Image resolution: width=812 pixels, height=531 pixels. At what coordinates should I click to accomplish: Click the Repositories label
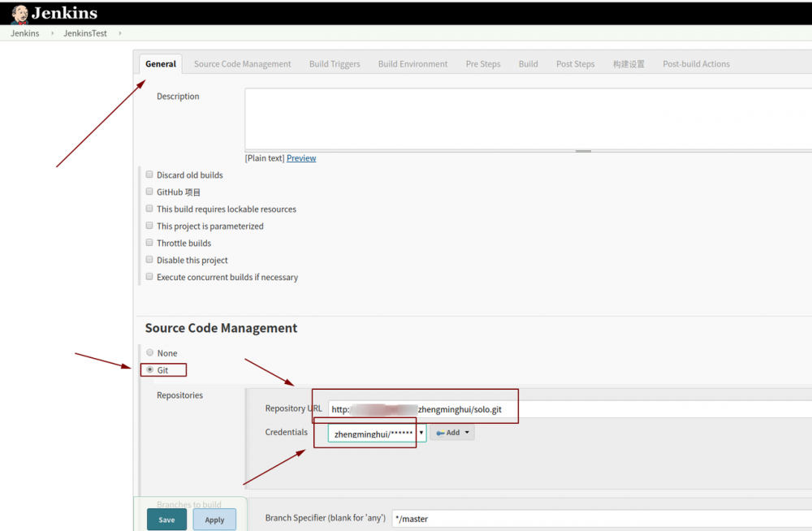click(x=179, y=395)
